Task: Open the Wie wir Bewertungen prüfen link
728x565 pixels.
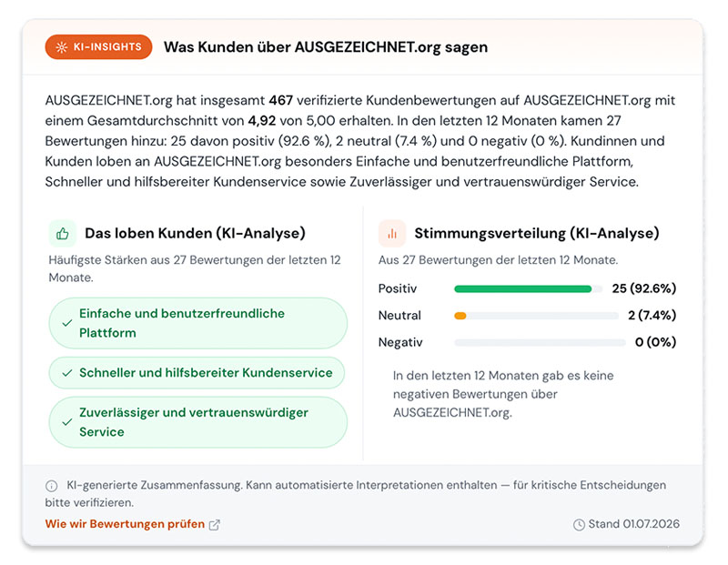Action: pos(125,524)
